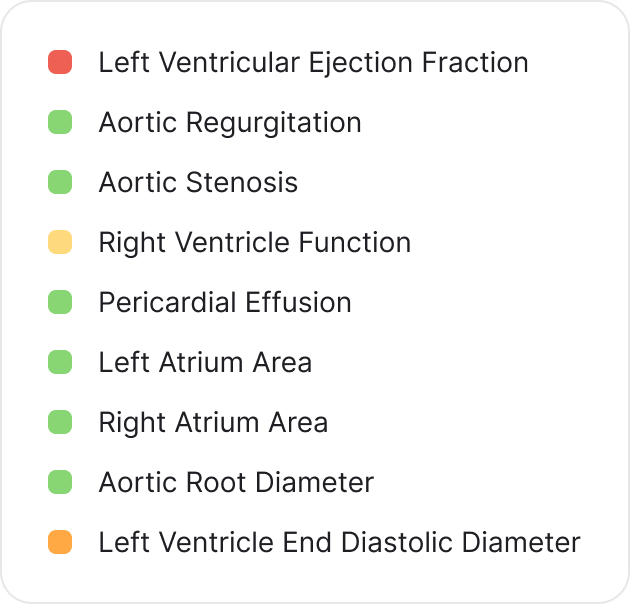Select Left Ventricle End Diastolic Diameter label
The width and height of the screenshot is (630, 604).
[340, 543]
